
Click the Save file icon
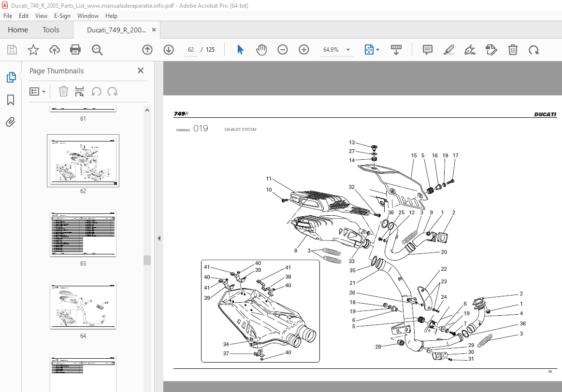point(12,50)
